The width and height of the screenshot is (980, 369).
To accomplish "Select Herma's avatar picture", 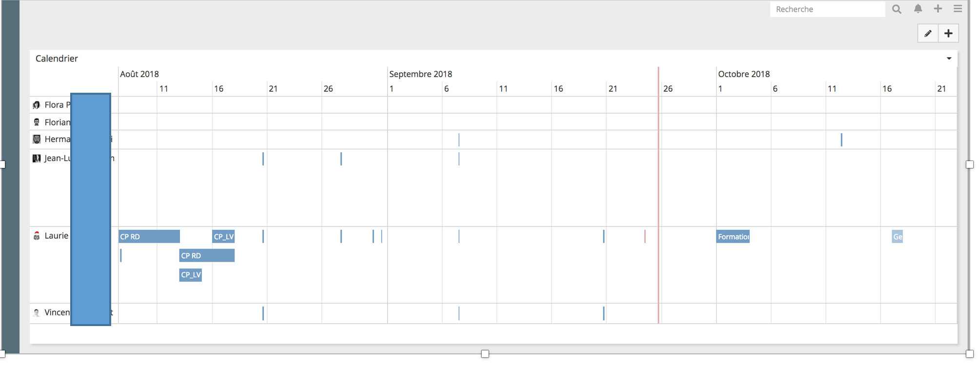I will pyautogui.click(x=37, y=139).
